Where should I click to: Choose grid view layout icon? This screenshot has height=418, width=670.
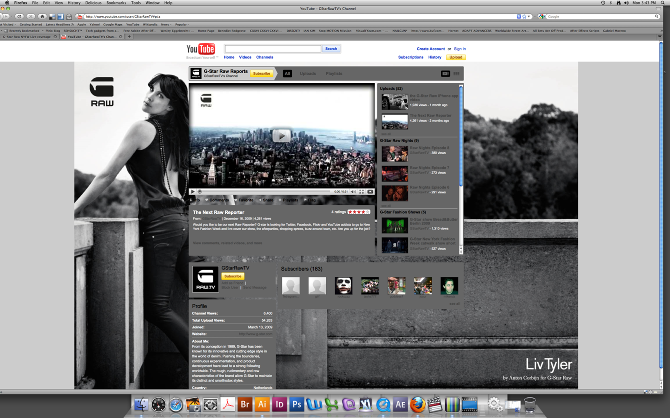tap(456, 74)
